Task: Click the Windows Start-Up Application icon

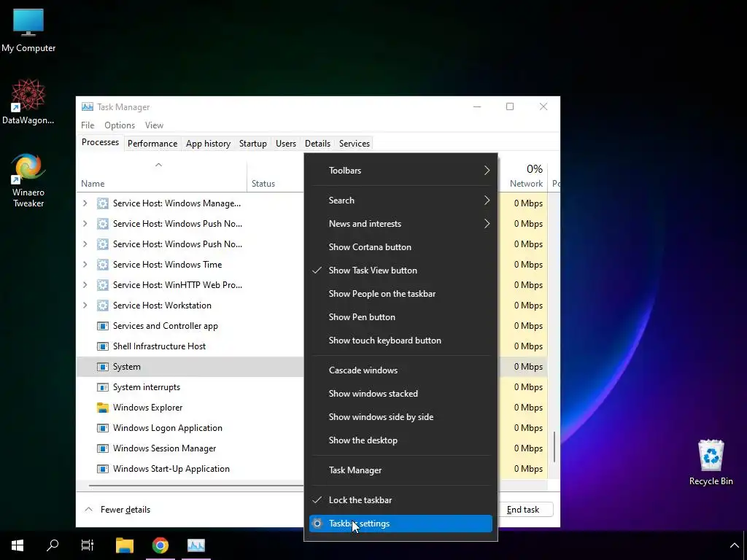Action: [x=102, y=469]
